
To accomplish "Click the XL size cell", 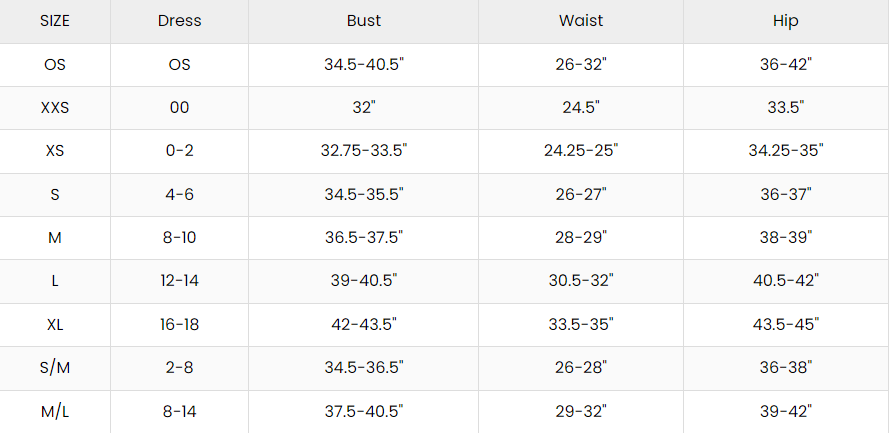I will pos(55,324).
